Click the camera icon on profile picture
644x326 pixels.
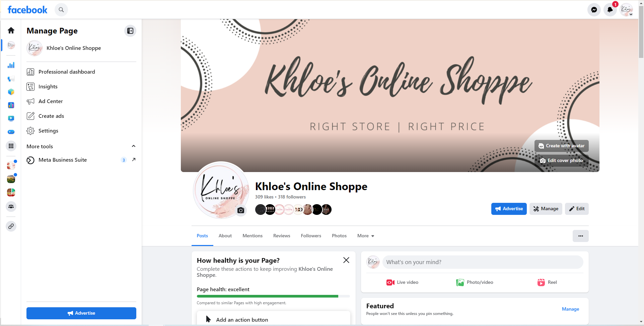coord(241,211)
